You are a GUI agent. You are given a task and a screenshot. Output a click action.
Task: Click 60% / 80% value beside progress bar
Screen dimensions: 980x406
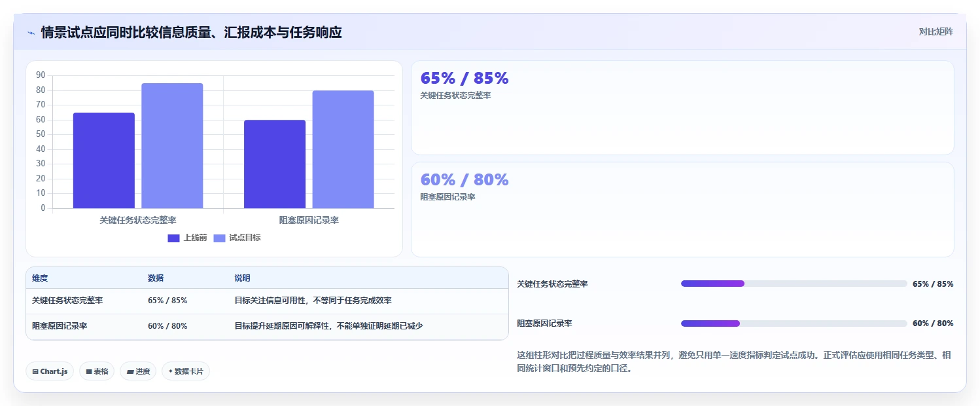click(x=933, y=323)
